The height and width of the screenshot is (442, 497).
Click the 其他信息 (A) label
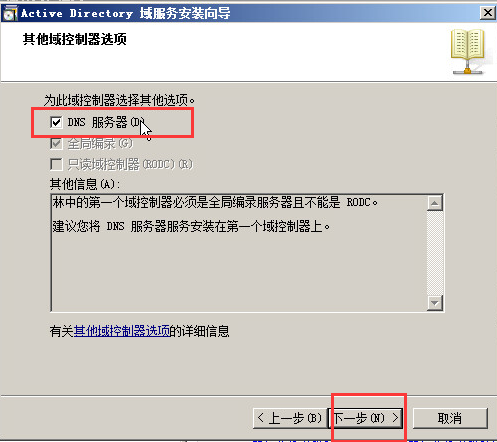point(84,184)
